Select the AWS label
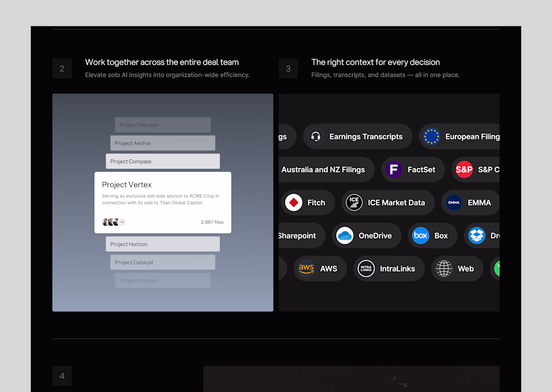The image size is (552, 392). click(x=329, y=269)
